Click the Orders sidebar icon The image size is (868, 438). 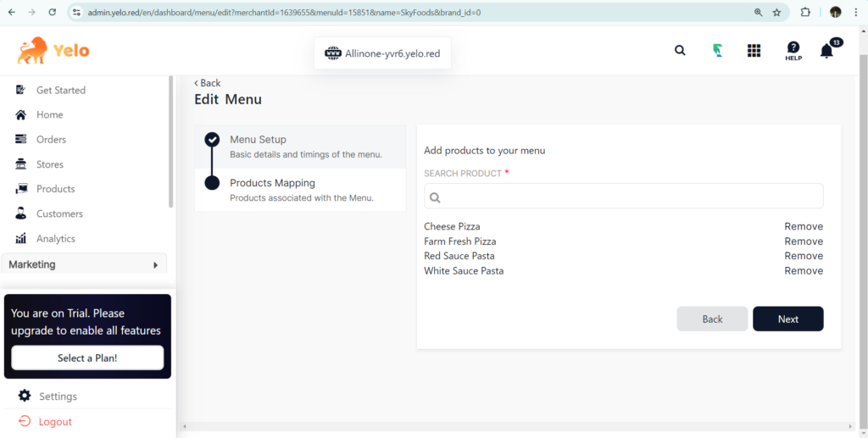20,139
